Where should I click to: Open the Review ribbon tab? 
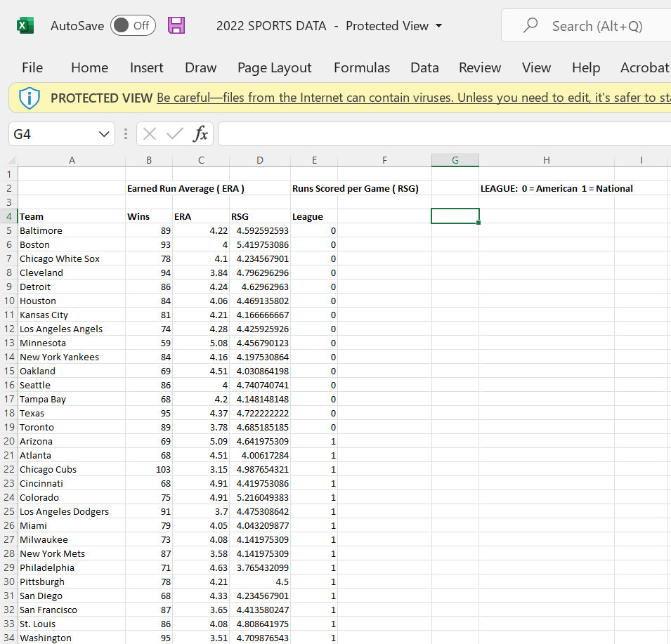(480, 67)
